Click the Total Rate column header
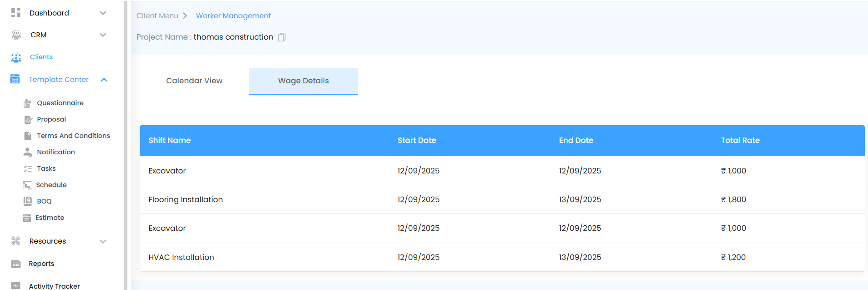Image resolution: width=868 pixels, height=290 pixels. tap(740, 140)
